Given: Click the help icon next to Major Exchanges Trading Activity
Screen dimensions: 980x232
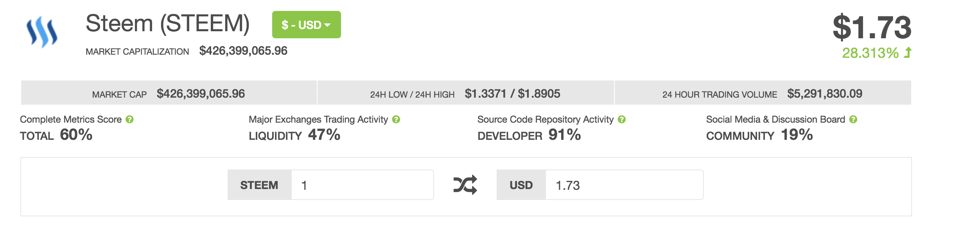Looking at the screenshot, I should [396, 120].
